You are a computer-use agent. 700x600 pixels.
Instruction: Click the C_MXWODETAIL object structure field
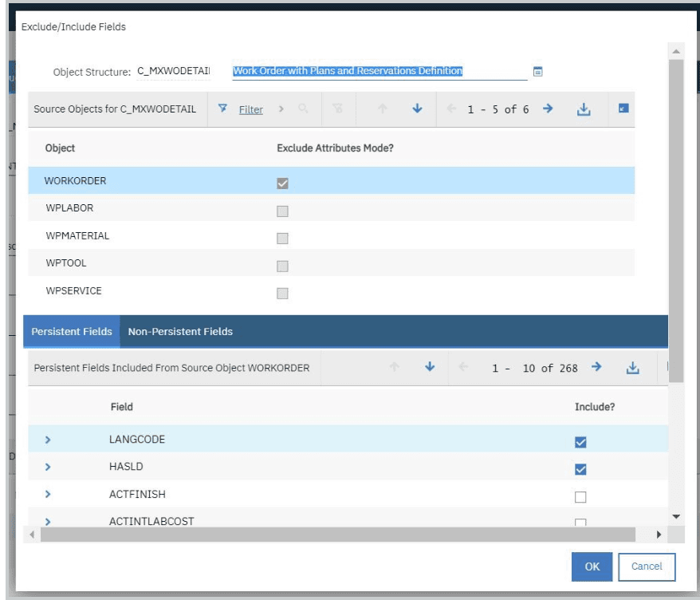pos(173,71)
